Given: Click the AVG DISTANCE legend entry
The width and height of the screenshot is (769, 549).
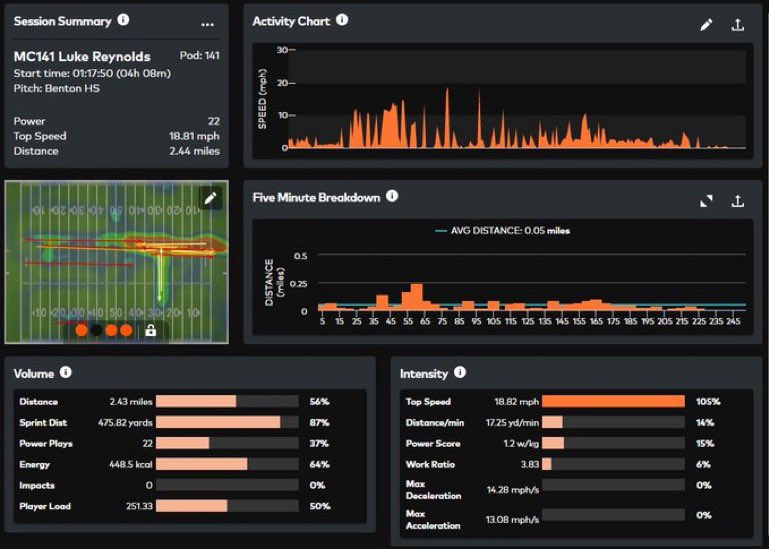Looking at the screenshot, I should tap(503, 231).
